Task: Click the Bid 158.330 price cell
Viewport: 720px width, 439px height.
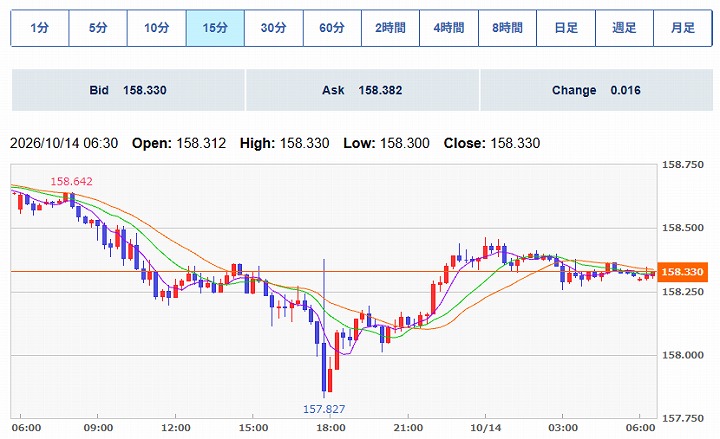Action: 128,90
